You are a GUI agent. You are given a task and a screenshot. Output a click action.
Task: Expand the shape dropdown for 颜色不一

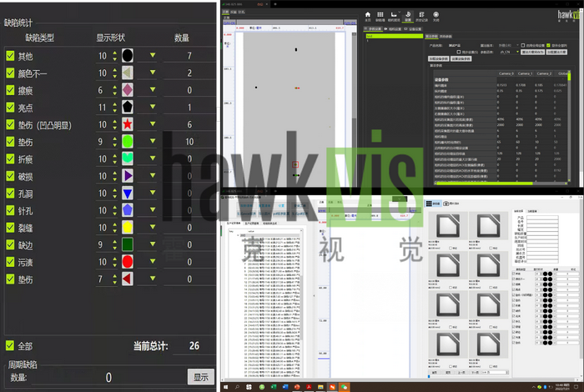153,73
